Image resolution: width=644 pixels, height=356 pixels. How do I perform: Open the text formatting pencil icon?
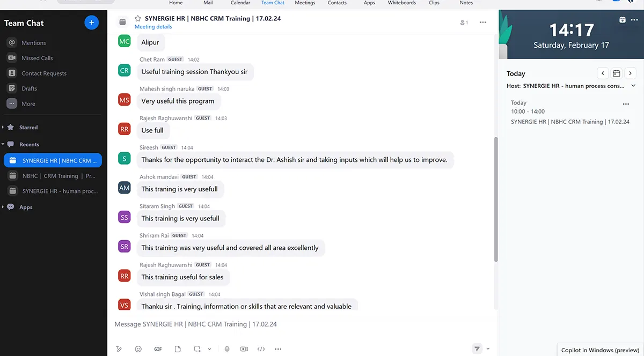[119, 349]
